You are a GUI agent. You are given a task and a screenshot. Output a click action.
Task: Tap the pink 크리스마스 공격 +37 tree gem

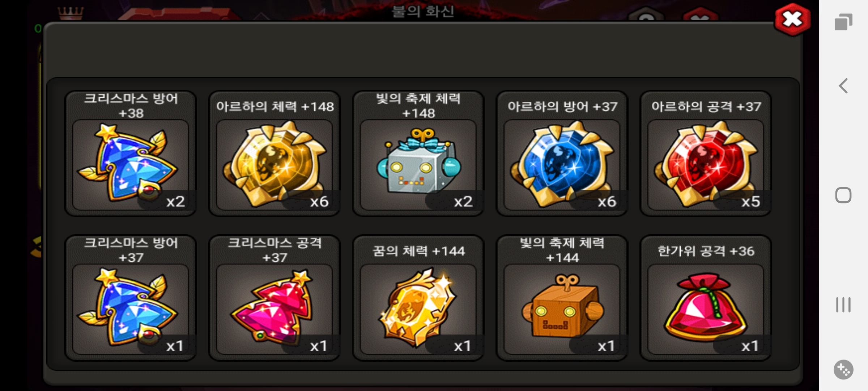click(275, 298)
